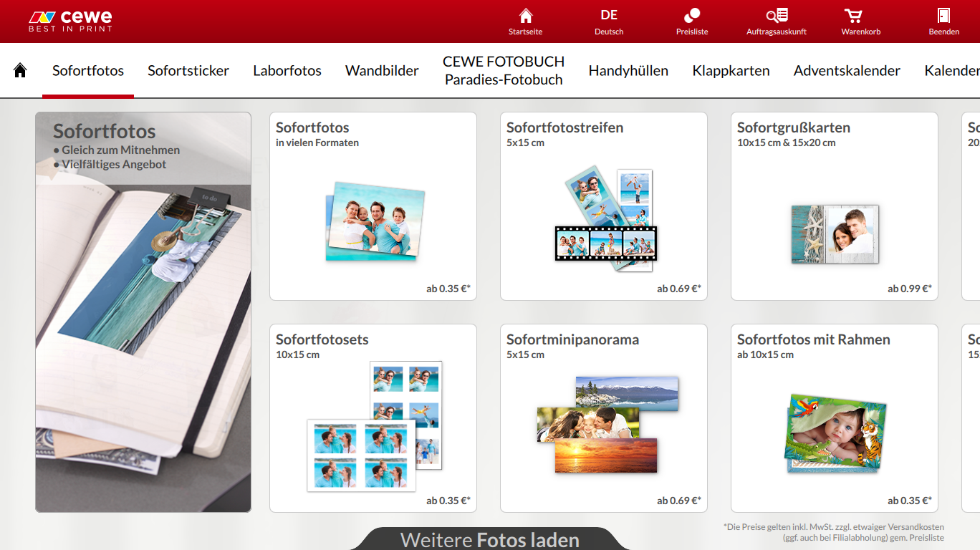Open the Sofortfotosets 10x15 cm tile
The width and height of the screenshot is (980, 550).
[x=373, y=418]
